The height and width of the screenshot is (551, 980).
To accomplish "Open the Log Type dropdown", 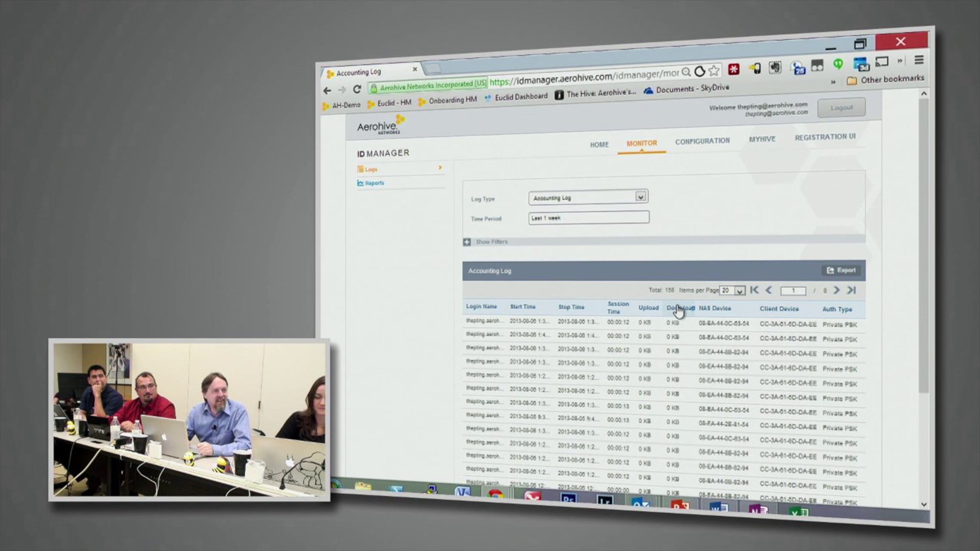I will 640,197.
